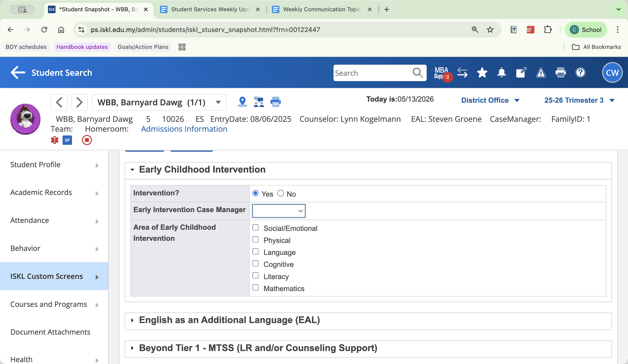The height and width of the screenshot is (364, 628).
Task: Open the WBB, Barnyard Dawg student dropdown
Action: pos(159,102)
